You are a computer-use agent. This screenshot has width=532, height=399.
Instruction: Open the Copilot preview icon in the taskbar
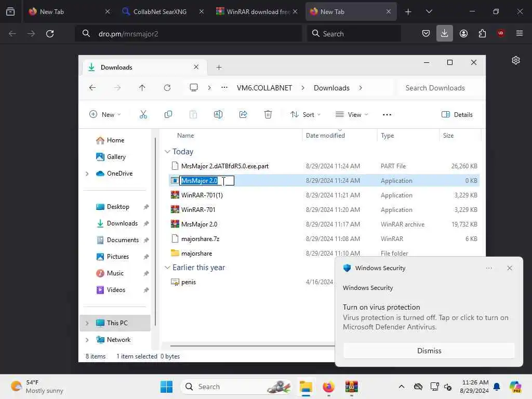click(515, 387)
